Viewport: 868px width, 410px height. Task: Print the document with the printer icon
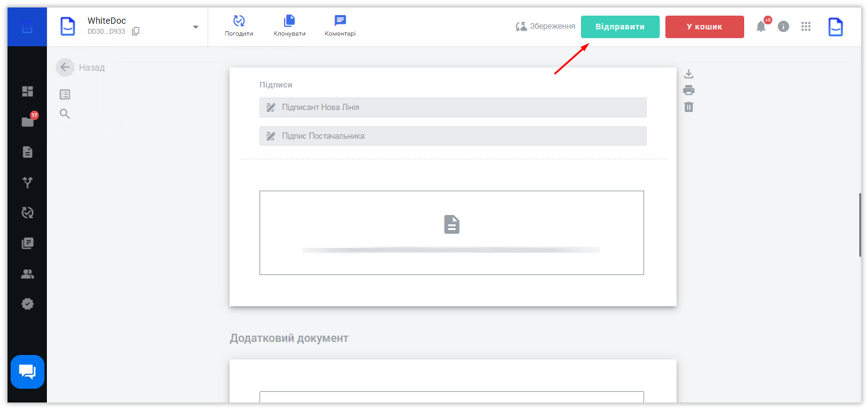pyautogui.click(x=689, y=90)
